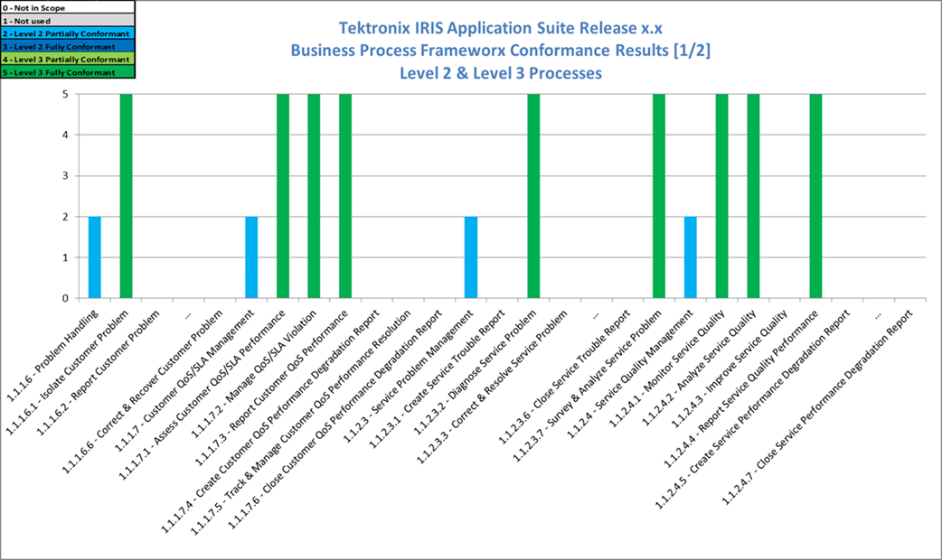942x560 pixels.
Task: Click the blue bar for Service Problem Management
Action: tap(471, 257)
